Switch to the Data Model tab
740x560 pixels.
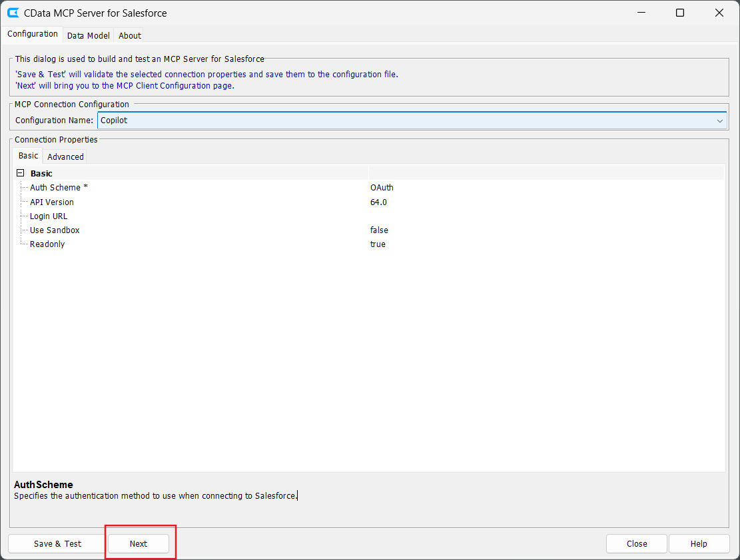click(x=88, y=35)
